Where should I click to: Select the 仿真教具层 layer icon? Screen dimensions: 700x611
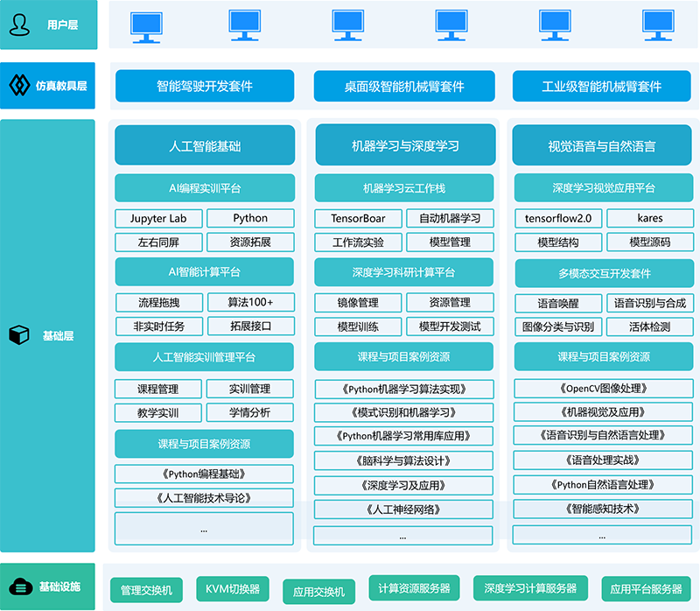(x=19, y=87)
